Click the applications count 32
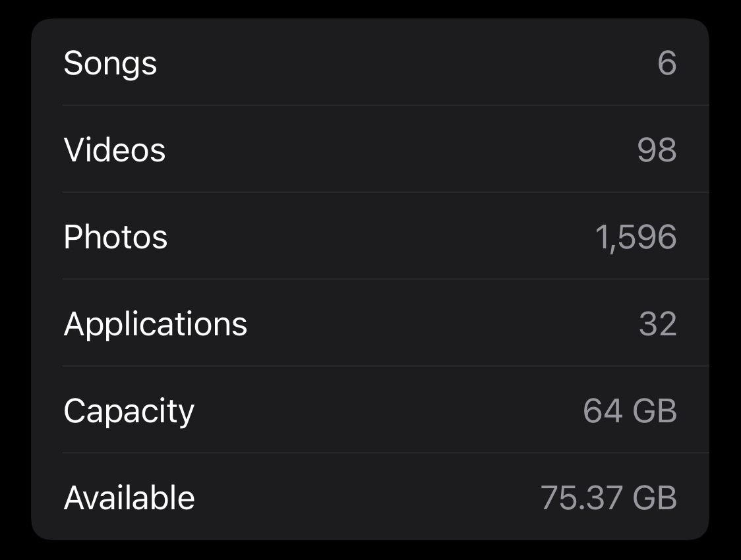741x560 pixels. [x=657, y=324]
